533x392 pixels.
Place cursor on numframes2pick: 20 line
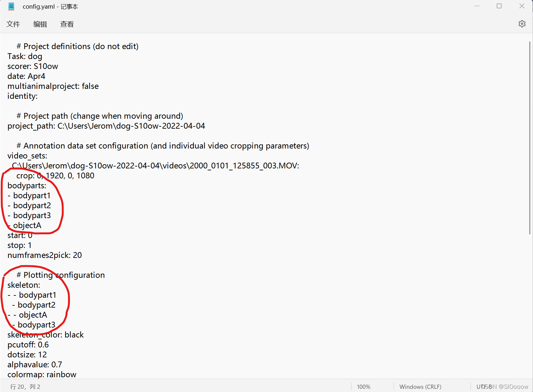[x=45, y=255]
